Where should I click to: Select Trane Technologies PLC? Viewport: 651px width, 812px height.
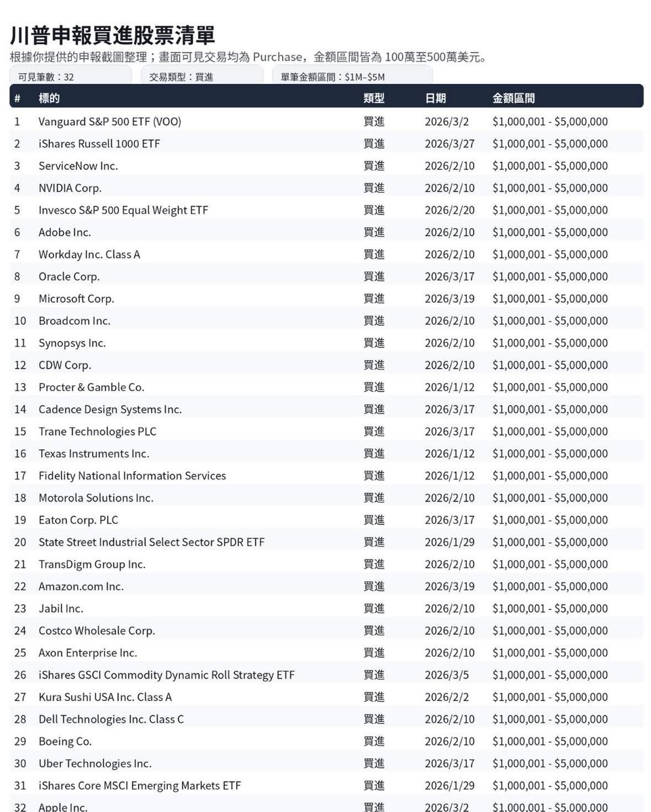pyautogui.click(x=97, y=431)
